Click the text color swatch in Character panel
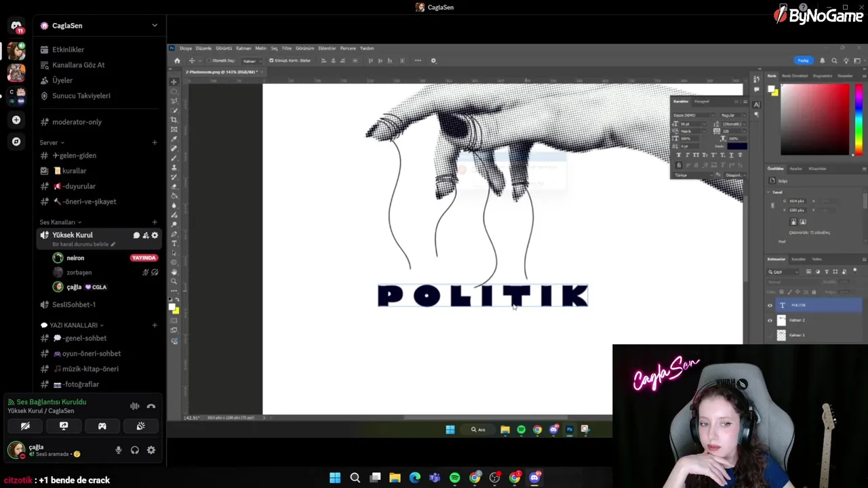The height and width of the screenshot is (488, 868). (x=737, y=146)
